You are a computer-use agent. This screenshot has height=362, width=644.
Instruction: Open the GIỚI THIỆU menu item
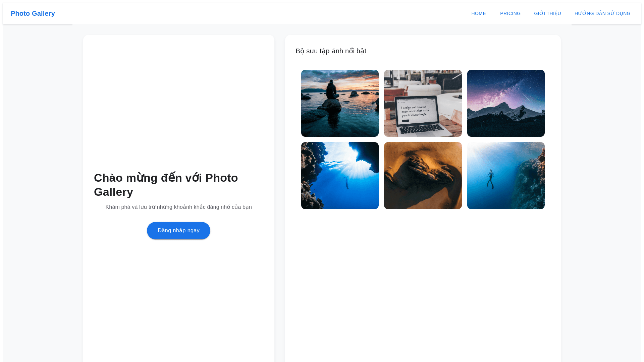(547, 13)
